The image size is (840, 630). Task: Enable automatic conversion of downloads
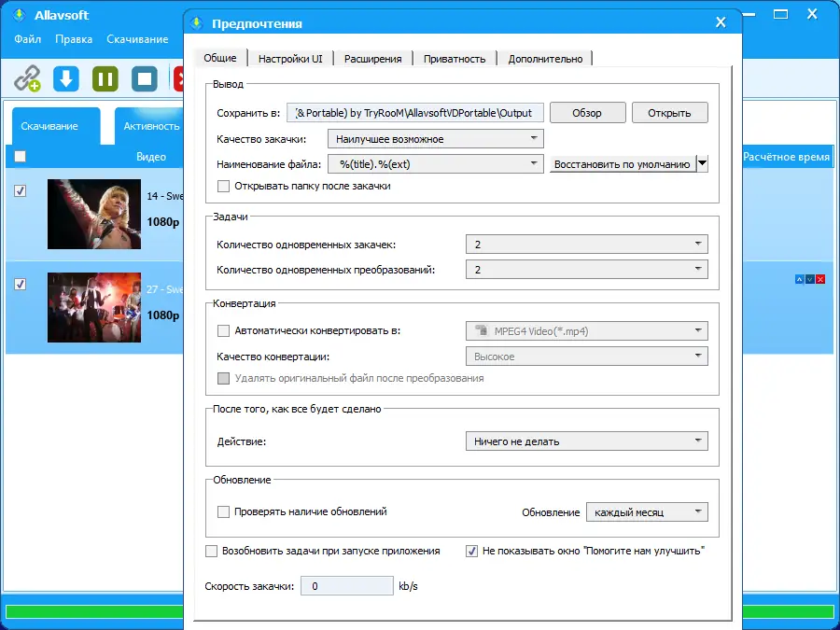222,330
